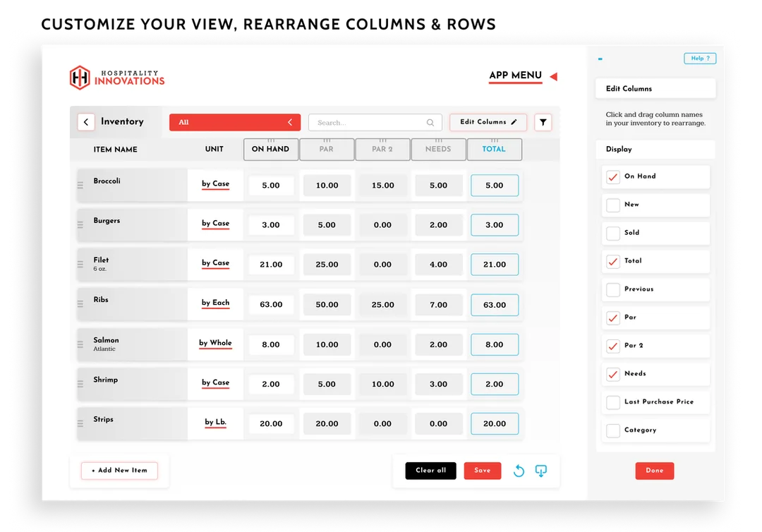Viewport: 762px width, 532px height.
Task: Click Burgers' Needs value 2.00
Action: [438, 225]
